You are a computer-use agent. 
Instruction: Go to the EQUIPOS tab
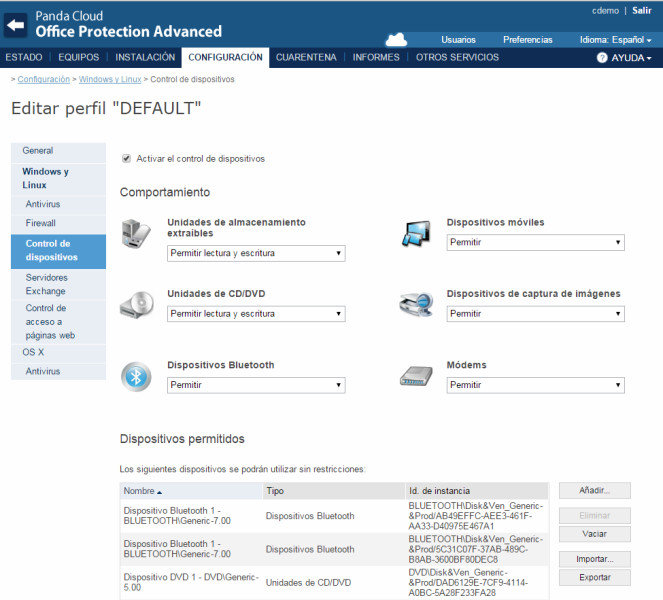coord(79,57)
